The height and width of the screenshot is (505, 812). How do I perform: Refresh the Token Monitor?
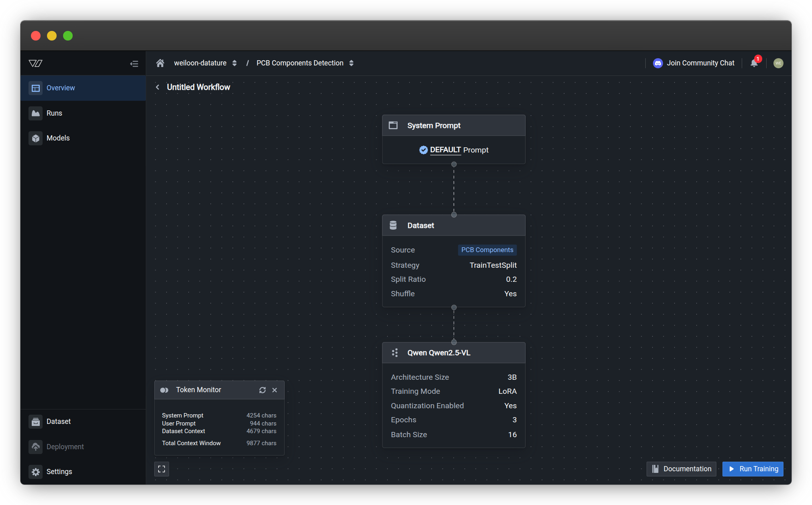coord(262,390)
